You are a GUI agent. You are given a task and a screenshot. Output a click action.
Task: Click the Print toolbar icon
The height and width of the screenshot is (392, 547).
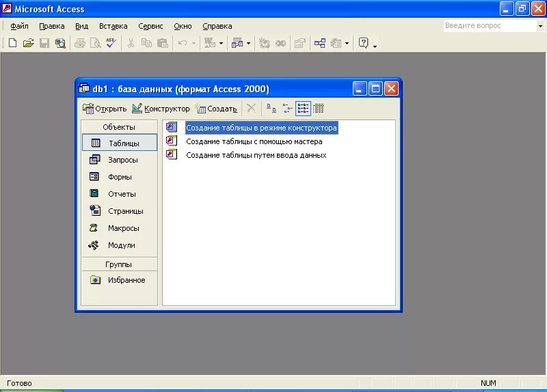pos(80,43)
